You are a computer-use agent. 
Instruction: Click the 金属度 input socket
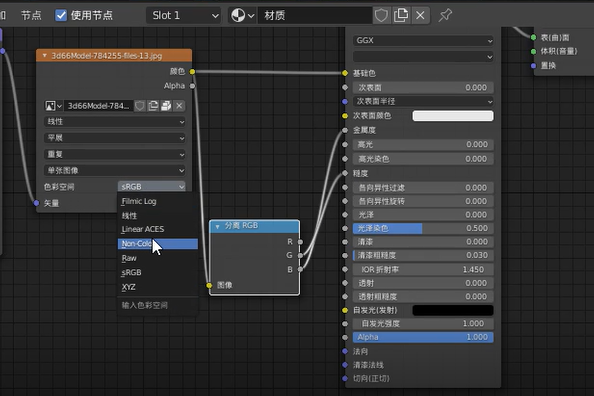pos(345,130)
